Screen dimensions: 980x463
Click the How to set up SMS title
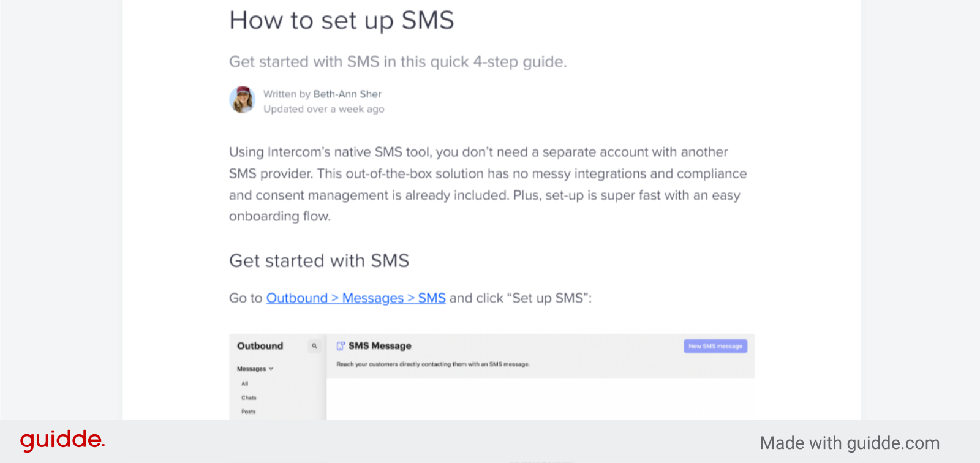(x=342, y=20)
